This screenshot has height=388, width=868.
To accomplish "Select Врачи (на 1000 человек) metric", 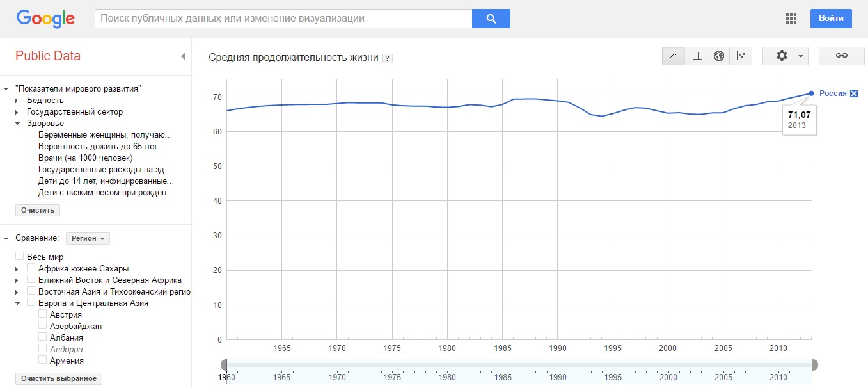I will pyautogui.click(x=85, y=158).
